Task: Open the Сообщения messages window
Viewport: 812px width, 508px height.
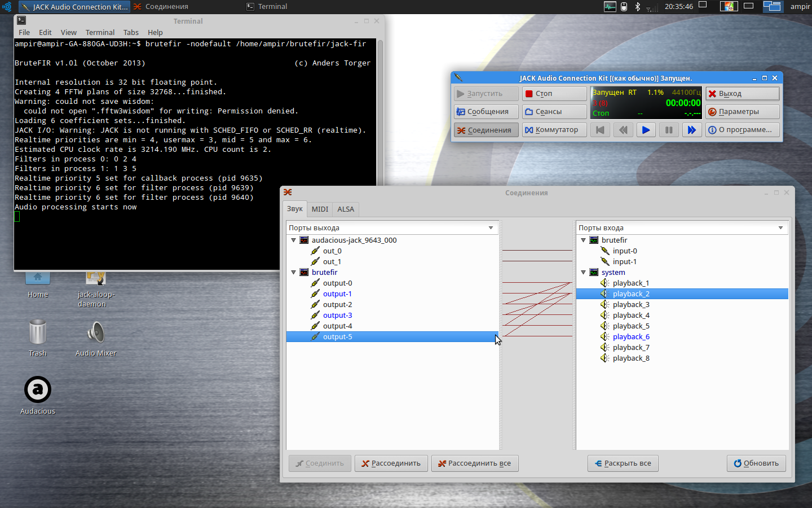Action: 486,112
